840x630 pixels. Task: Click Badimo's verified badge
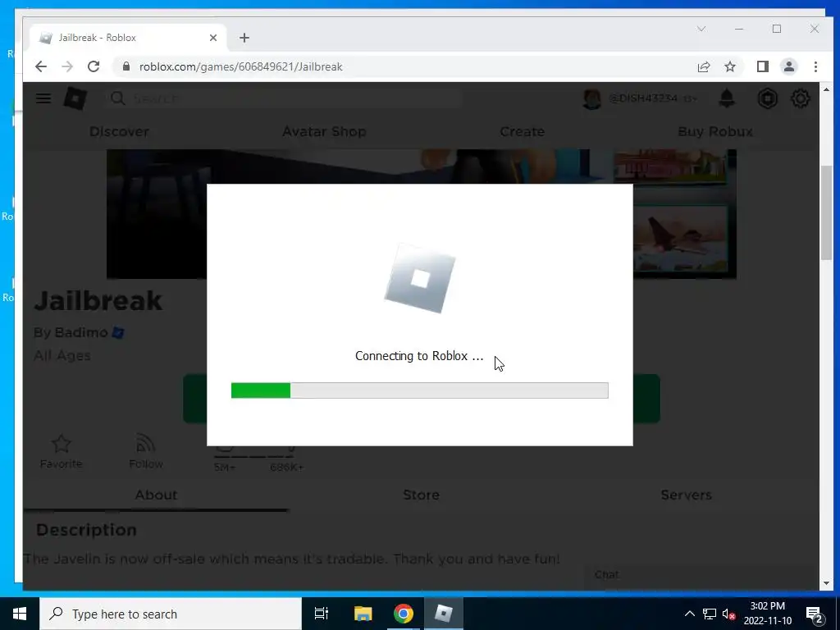(118, 333)
